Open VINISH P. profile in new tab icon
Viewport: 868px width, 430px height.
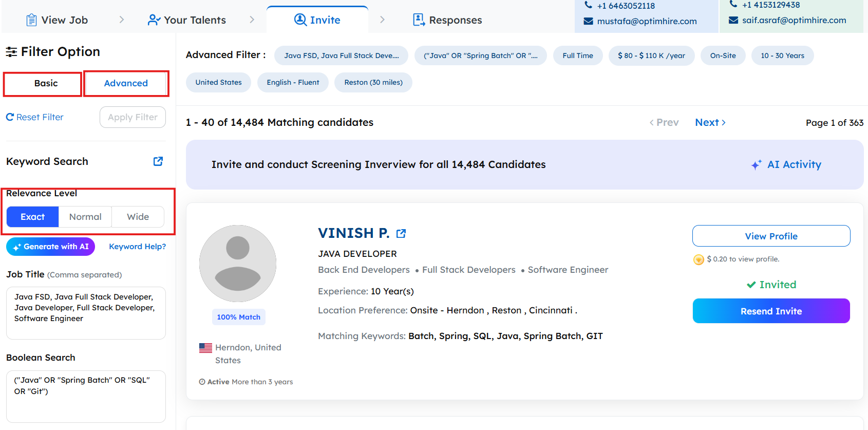pos(401,234)
